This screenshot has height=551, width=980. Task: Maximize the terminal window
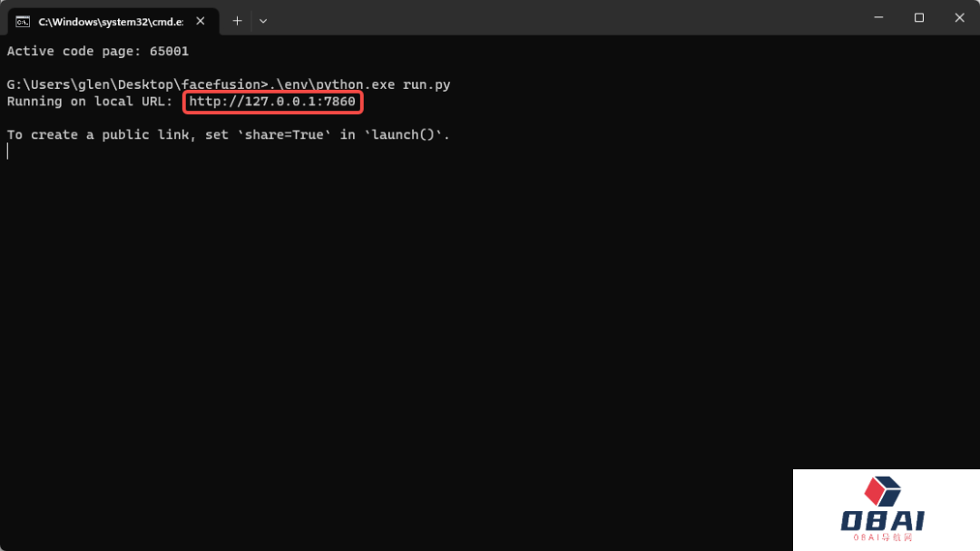(x=918, y=18)
